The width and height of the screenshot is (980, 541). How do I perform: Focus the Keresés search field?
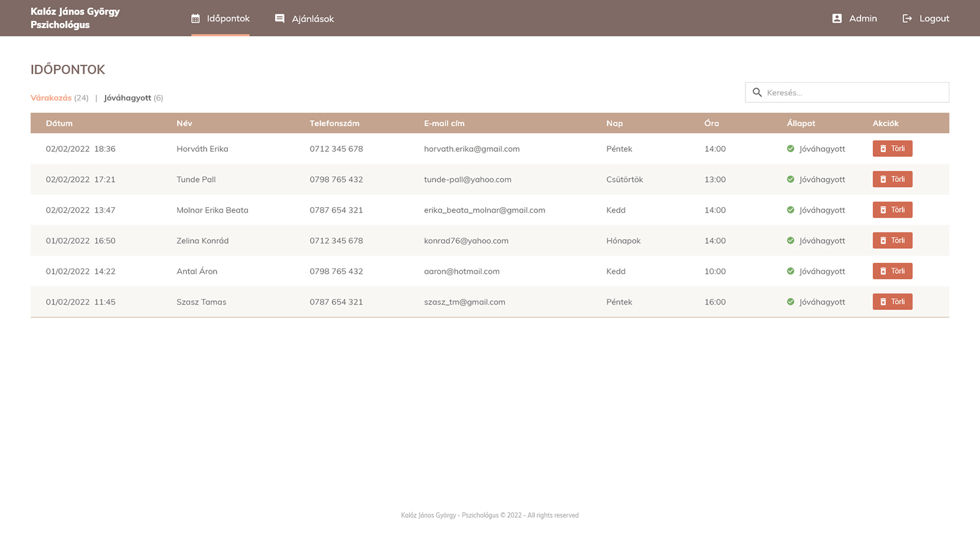point(847,93)
